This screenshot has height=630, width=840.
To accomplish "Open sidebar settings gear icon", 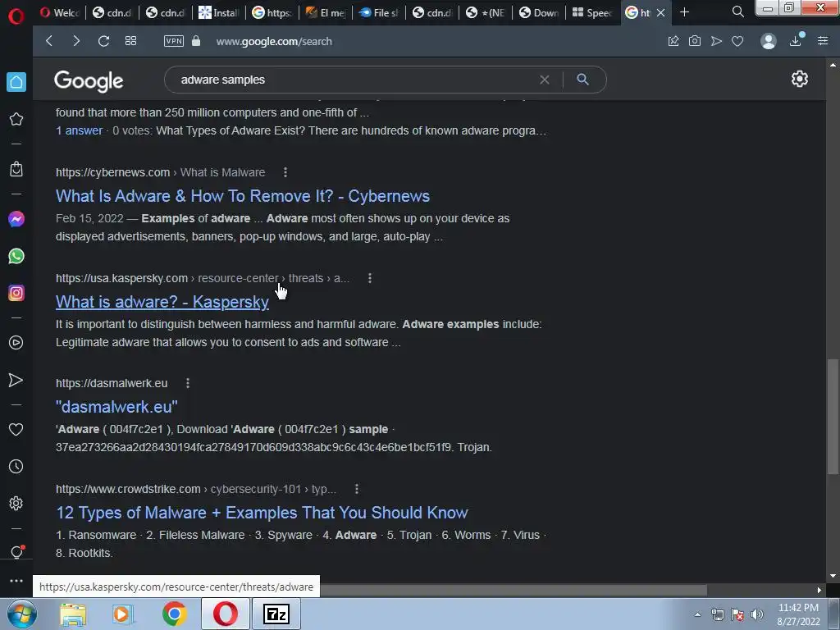I will coord(16,503).
